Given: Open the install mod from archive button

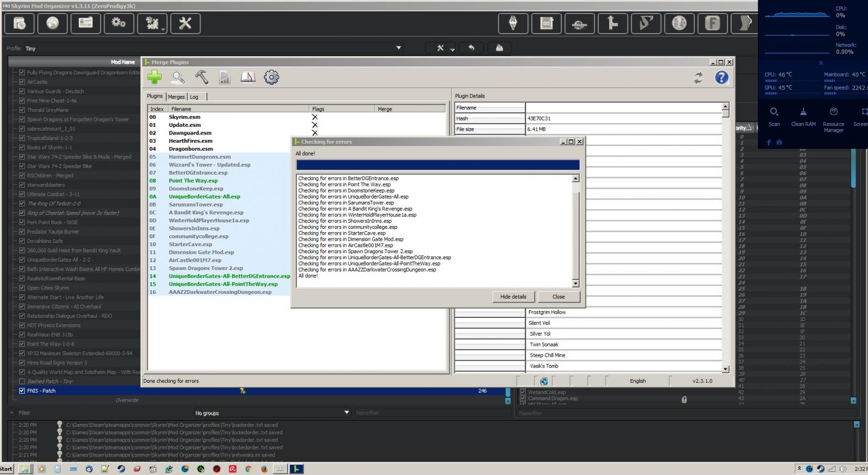Looking at the screenshot, I should click(x=20, y=23).
